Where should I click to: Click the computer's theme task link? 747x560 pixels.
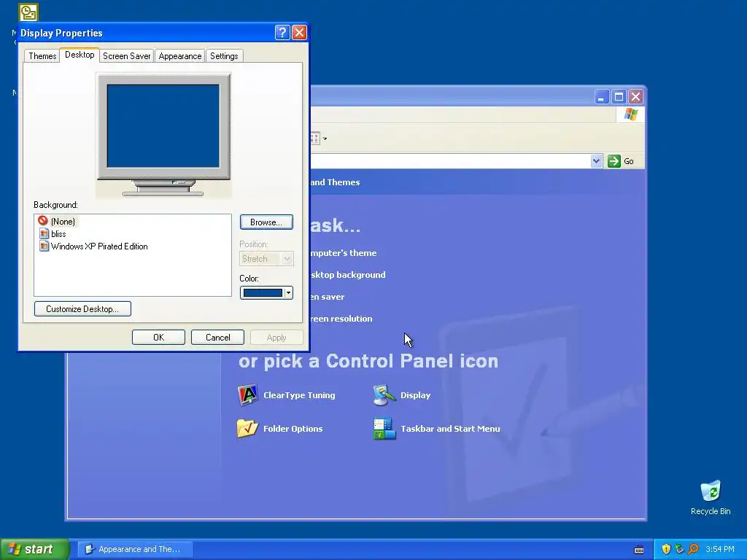(343, 253)
